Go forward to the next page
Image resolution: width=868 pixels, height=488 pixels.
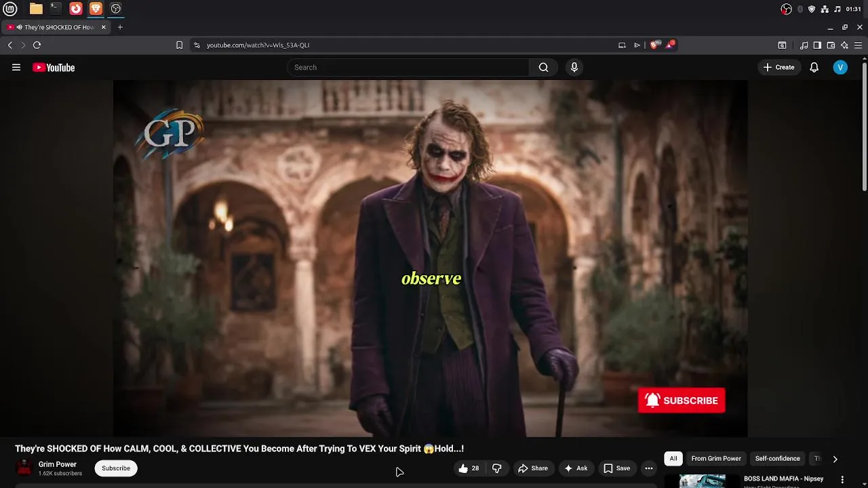[x=23, y=45]
